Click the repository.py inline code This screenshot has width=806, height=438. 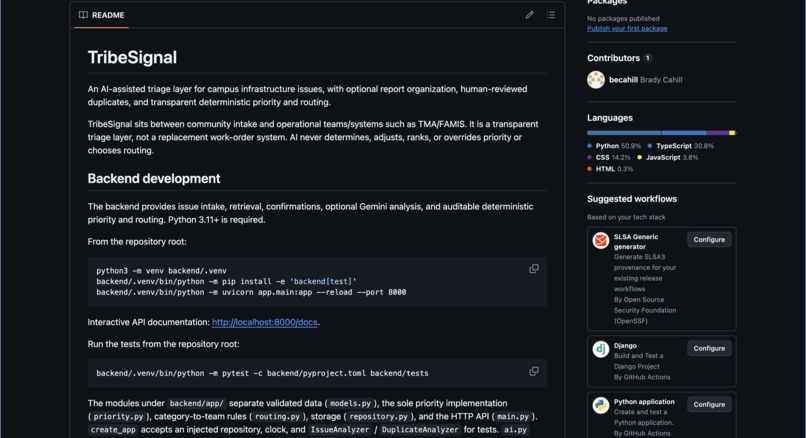tap(376, 416)
